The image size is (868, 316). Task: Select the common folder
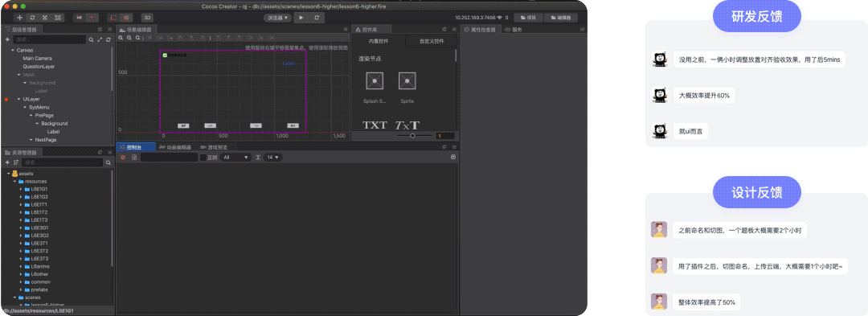(40, 282)
